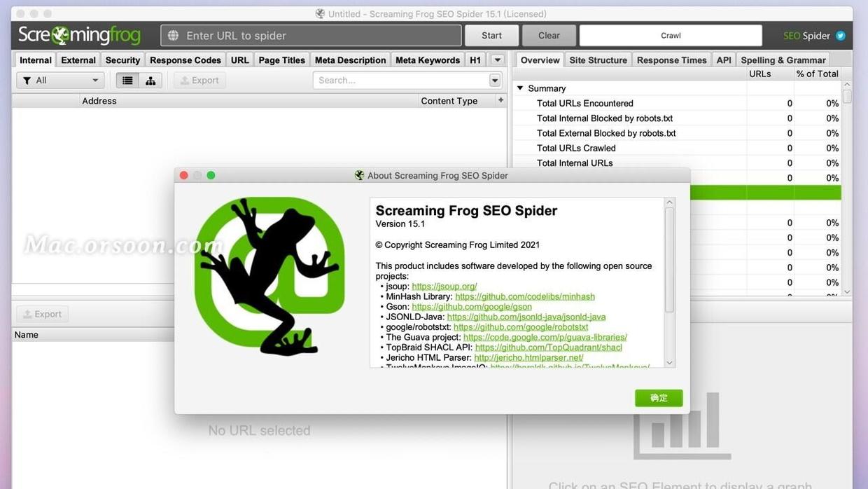Click the About dialog scroll-up arrow
Screen dimensions: 868x489
coord(670,202)
